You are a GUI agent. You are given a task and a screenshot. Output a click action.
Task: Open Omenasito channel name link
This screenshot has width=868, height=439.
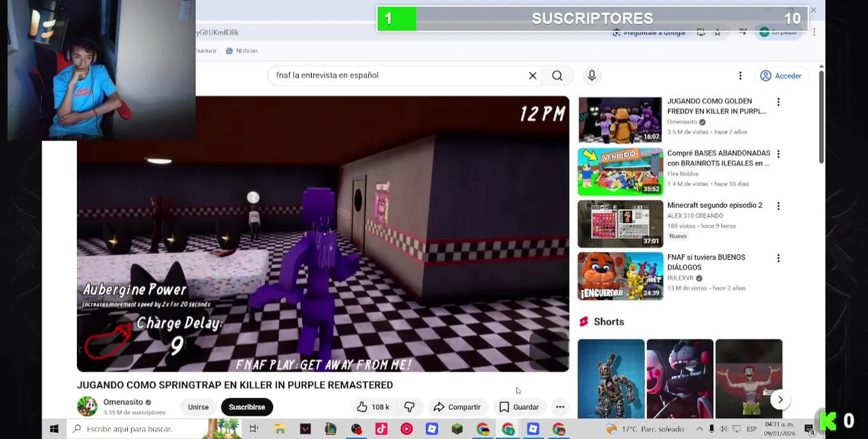point(123,402)
